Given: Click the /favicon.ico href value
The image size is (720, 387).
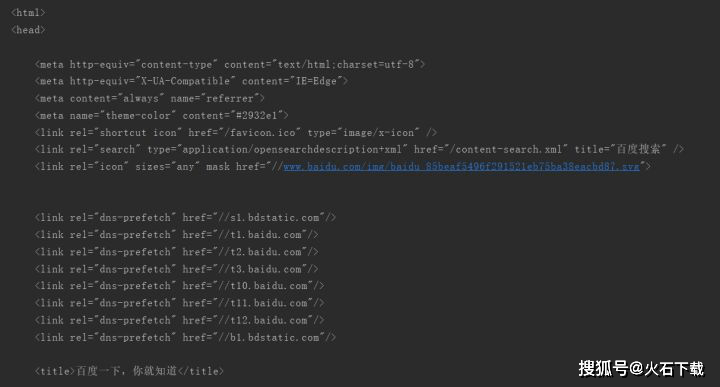Looking at the screenshot, I should coord(262,133).
